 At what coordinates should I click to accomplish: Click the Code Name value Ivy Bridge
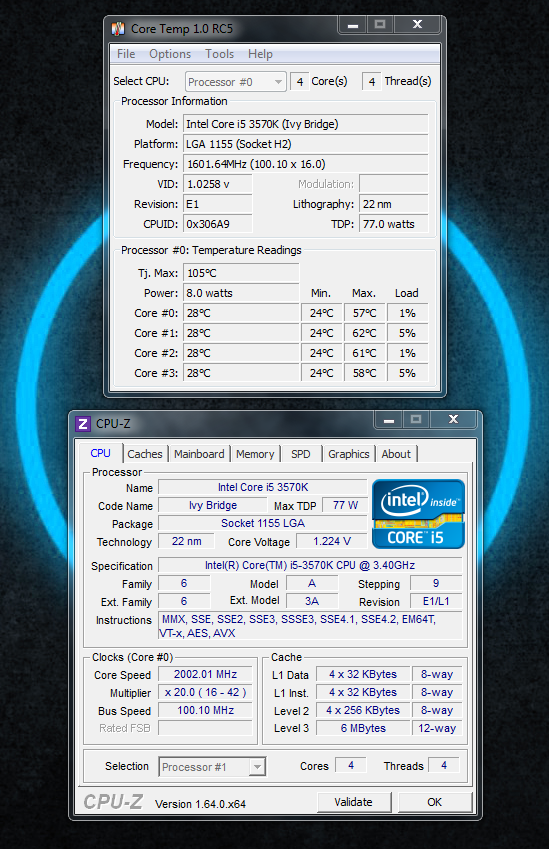coord(213,505)
